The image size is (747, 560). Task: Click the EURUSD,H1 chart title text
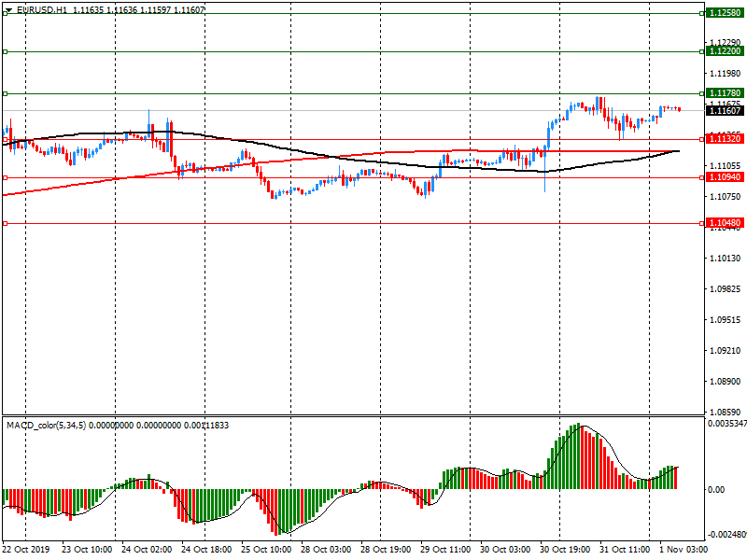pos(42,8)
